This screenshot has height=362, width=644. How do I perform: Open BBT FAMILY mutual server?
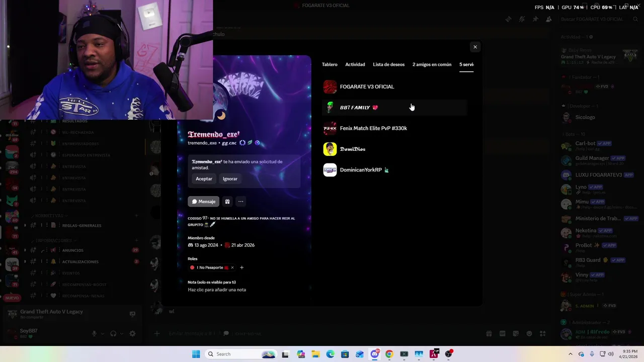click(395, 107)
